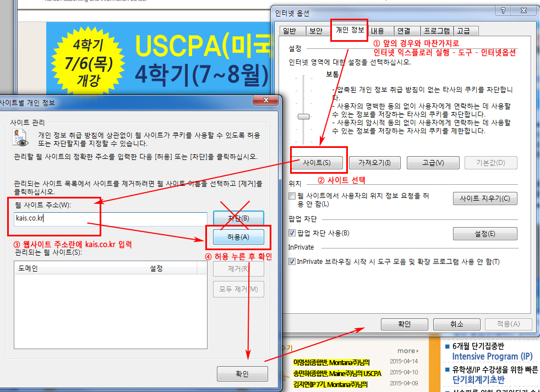This screenshot has height=392, width=540.
Task: Click the 2015-04-14 date text
Action: pyautogui.click(x=403, y=362)
